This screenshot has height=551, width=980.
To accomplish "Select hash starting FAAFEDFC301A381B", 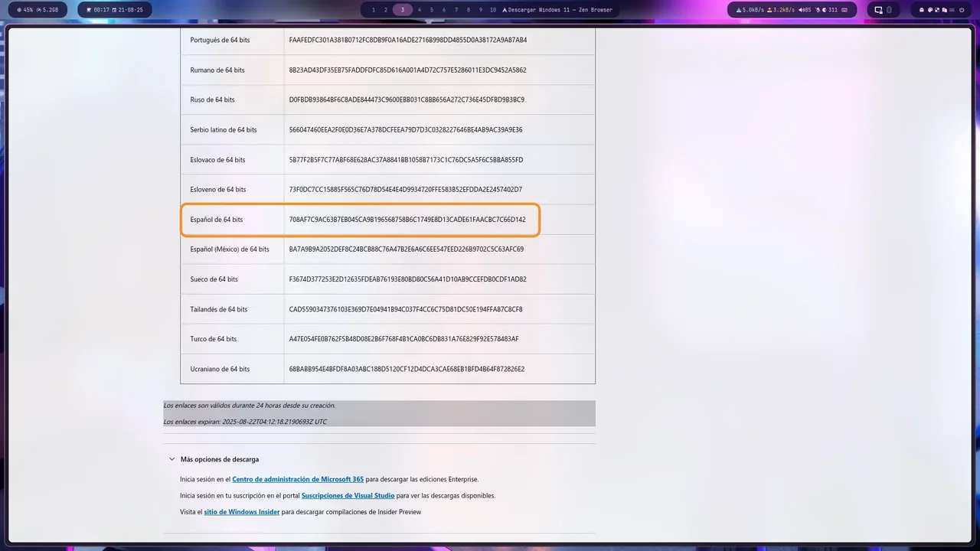I will point(408,40).
